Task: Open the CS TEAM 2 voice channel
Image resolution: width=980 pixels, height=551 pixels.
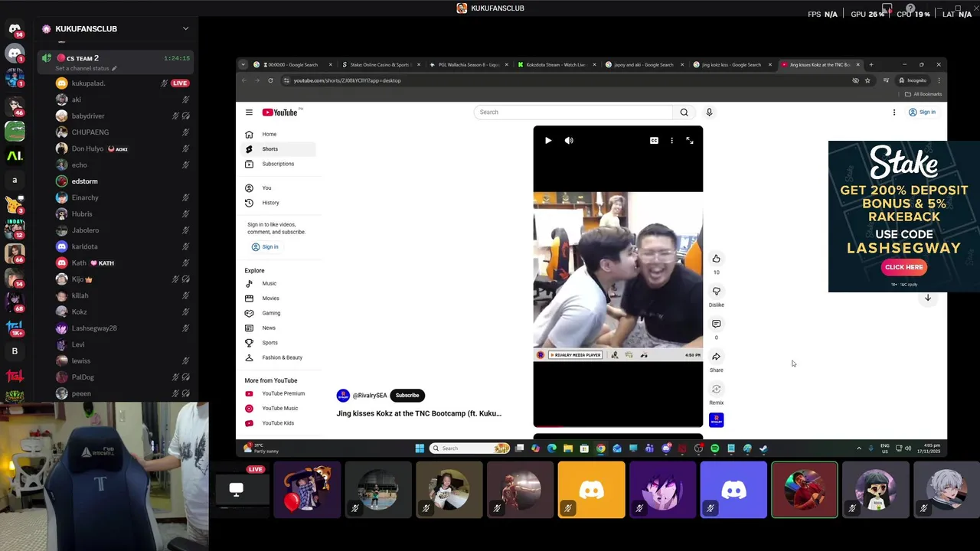Action: (83, 58)
